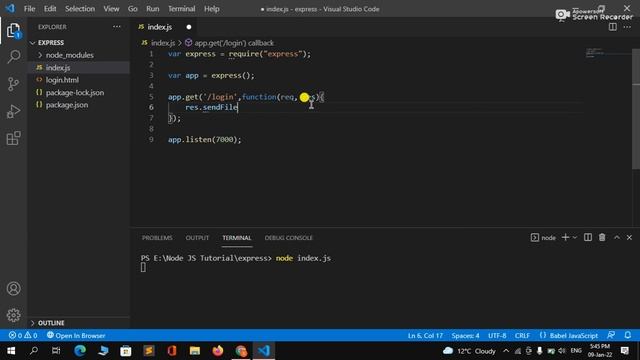Viewport: 640px width, 360px height.
Task: Show hidden system tray icons chevron
Action: [506, 351]
